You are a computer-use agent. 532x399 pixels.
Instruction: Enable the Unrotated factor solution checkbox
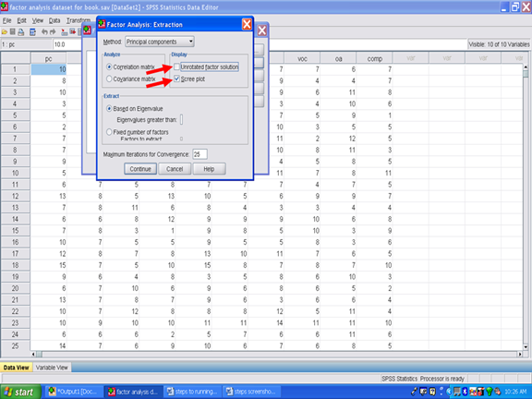[x=176, y=66]
